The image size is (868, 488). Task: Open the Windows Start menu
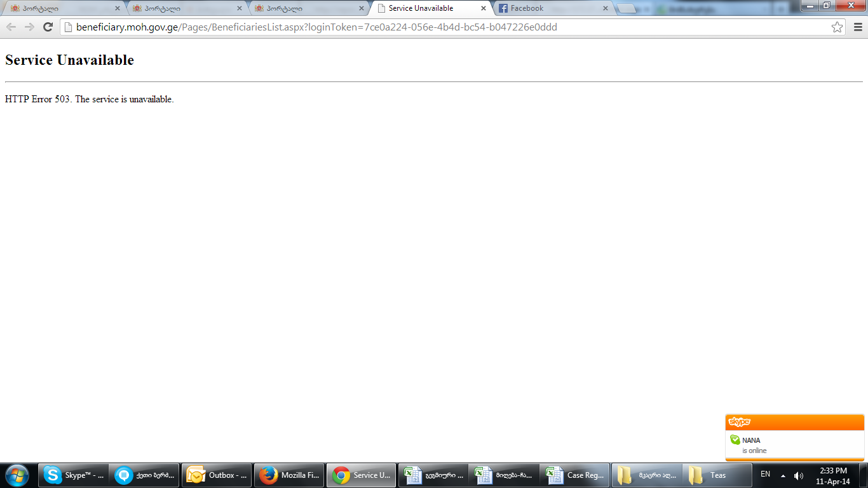(17, 475)
